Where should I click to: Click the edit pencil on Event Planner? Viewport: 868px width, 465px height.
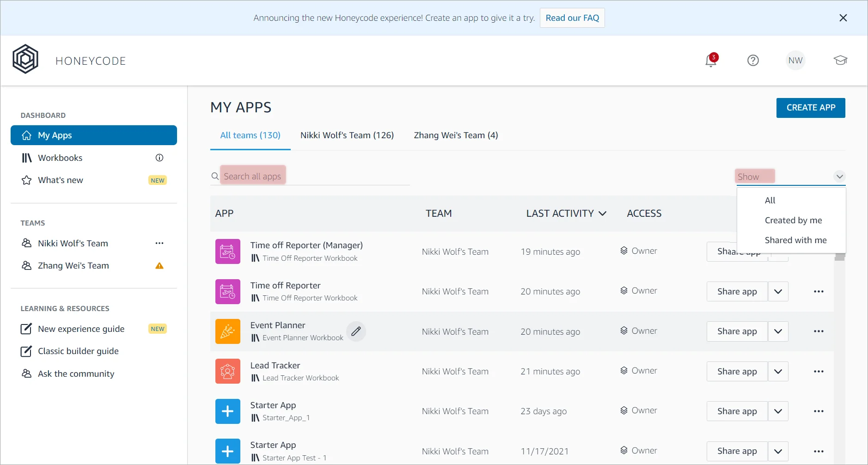(356, 331)
